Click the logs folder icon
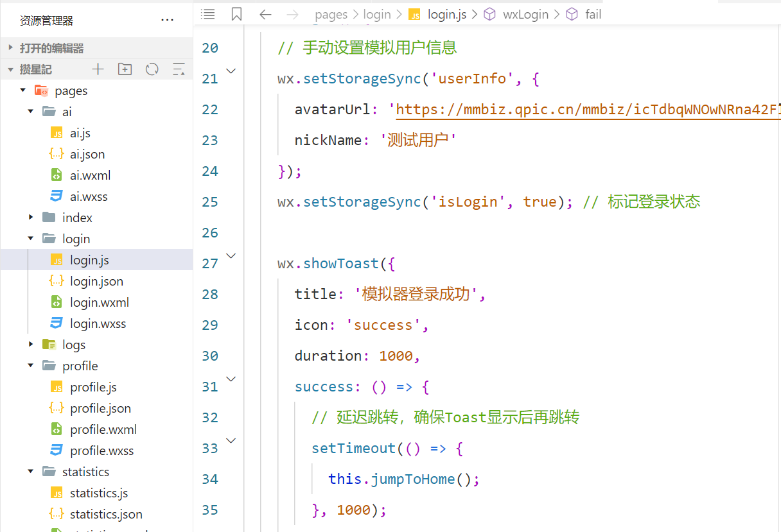781x532 pixels. (49, 345)
